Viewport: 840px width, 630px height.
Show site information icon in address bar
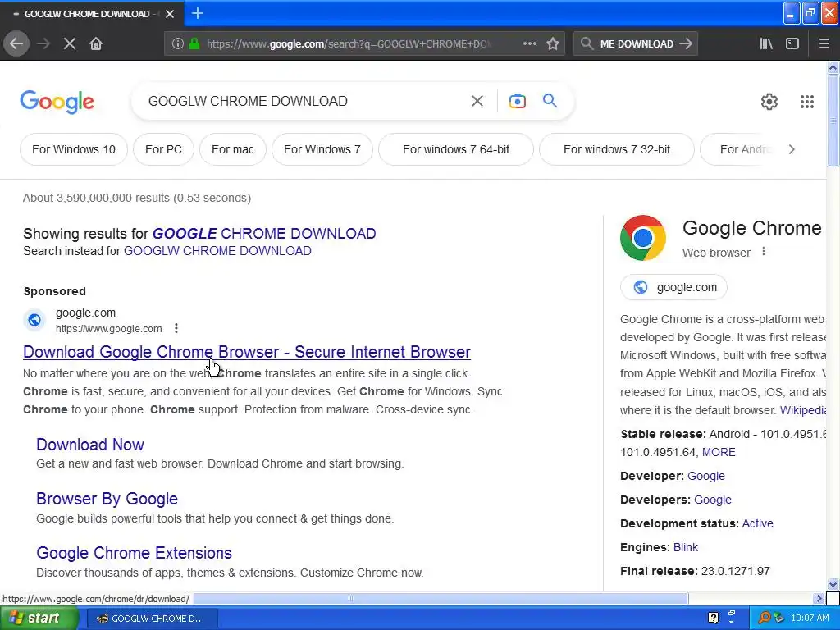[x=178, y=44]
